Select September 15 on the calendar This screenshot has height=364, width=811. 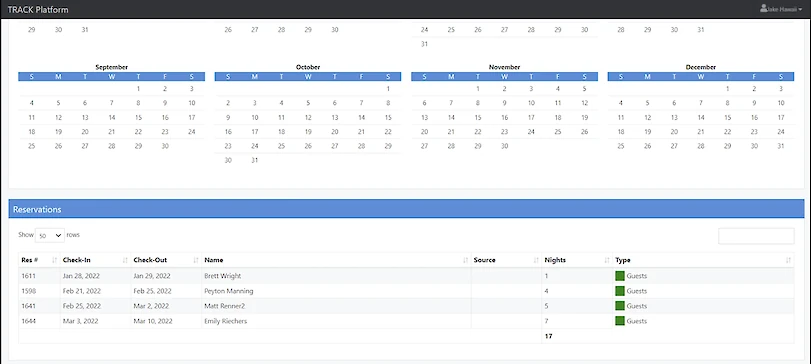(x=138, y=117)
